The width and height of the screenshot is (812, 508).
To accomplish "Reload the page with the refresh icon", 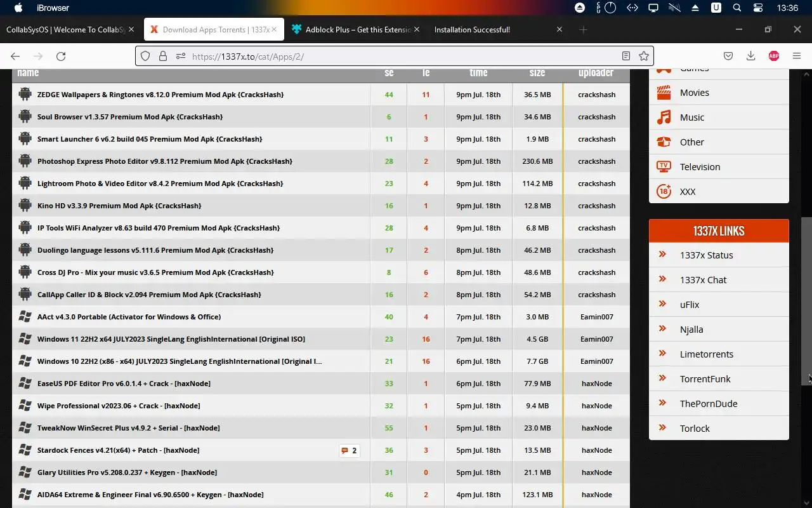I will (x=61, y=56).
